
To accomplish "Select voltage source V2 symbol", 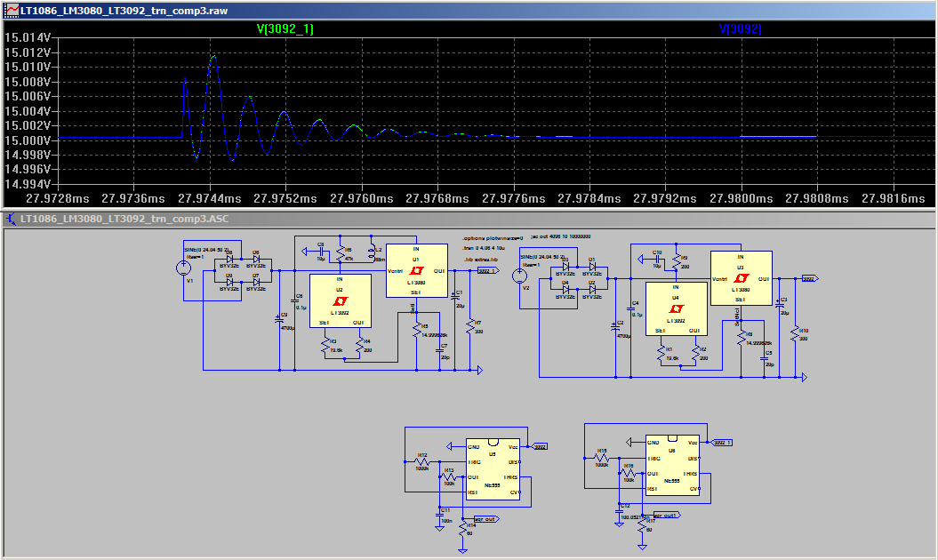I will click(x=520, y=276).
